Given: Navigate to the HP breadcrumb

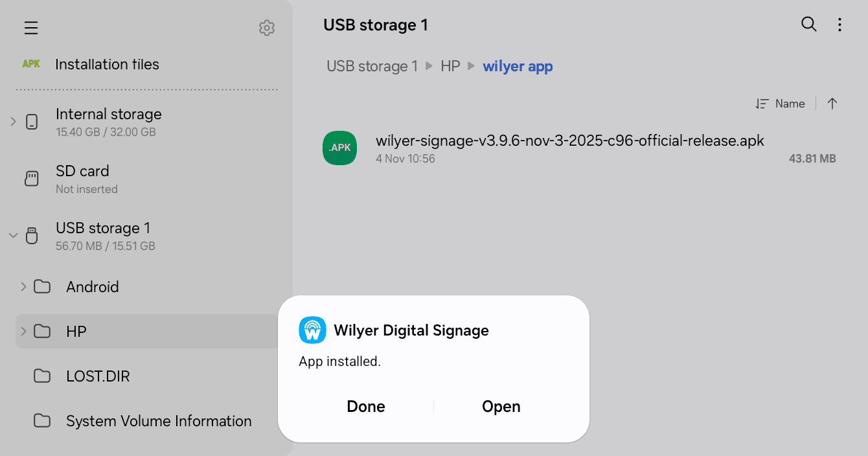Looking at the screenshot, I should pyautogui.click(x=450, y=66).
